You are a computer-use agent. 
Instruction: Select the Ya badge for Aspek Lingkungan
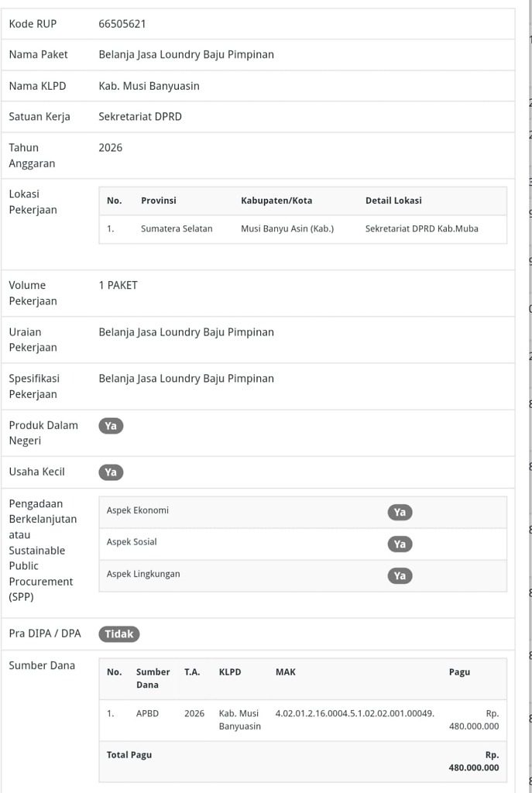click(x=400, y=576)
